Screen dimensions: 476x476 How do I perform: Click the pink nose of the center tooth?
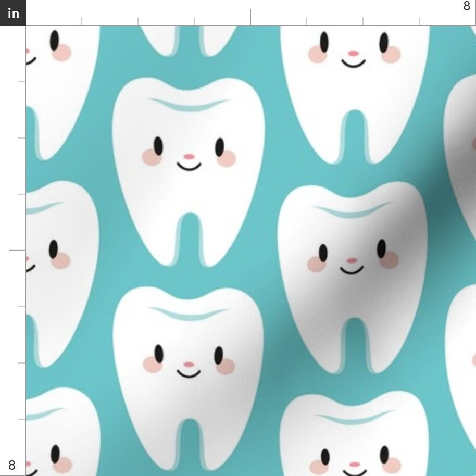[x=187, y=156]
